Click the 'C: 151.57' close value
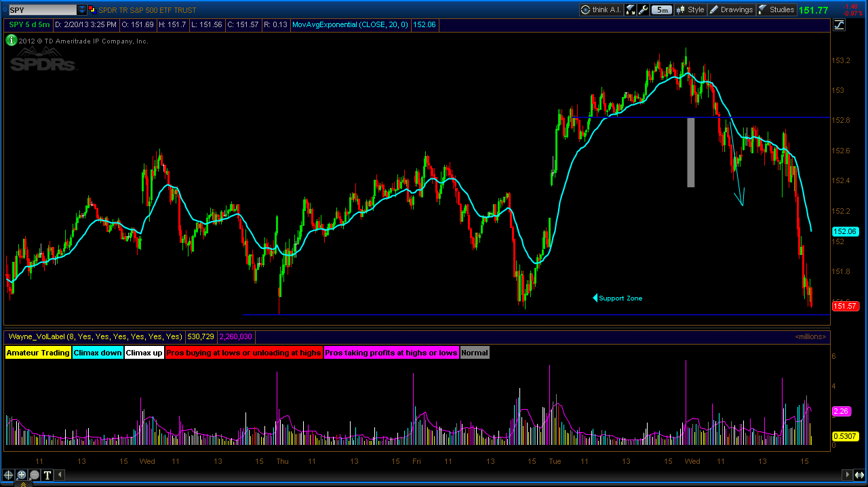The image size is (868, 487). [243, 24]
